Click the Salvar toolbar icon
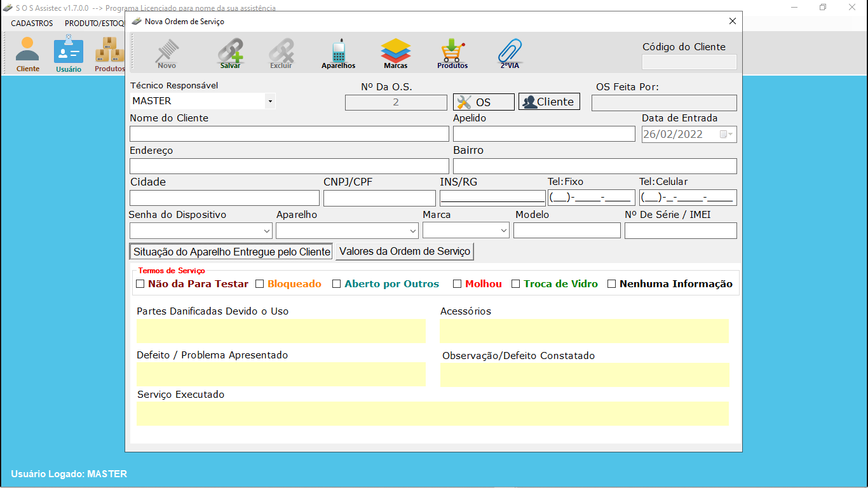Screen dimensions: 868x488 230,52
